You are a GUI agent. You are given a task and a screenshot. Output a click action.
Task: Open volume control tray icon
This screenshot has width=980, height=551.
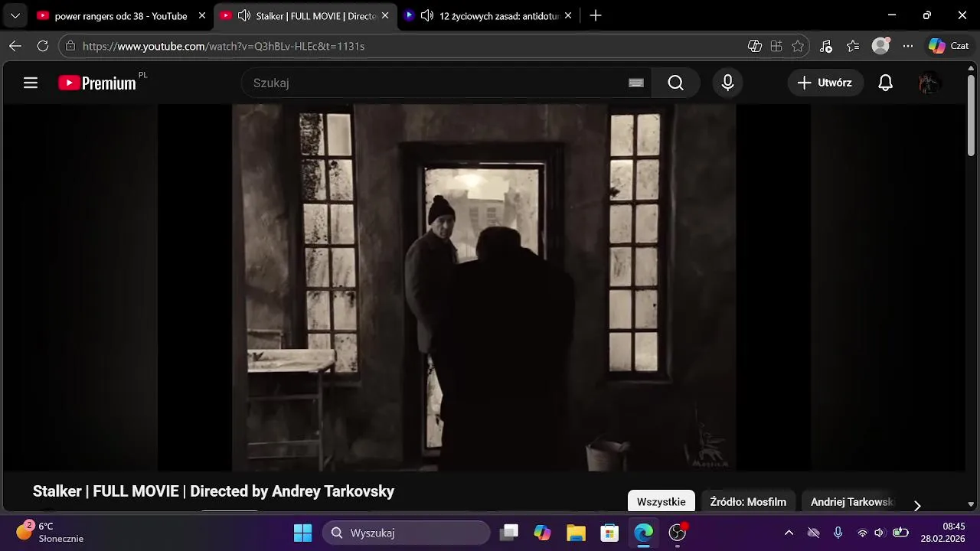pos(880,533)
